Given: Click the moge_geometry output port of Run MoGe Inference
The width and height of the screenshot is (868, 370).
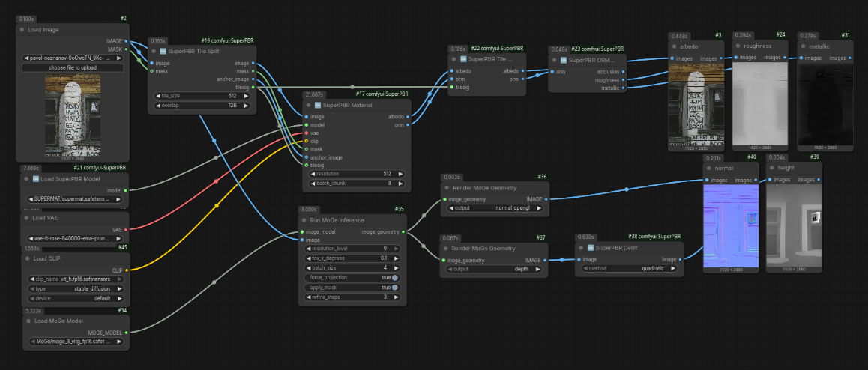Looking at the screenshot, I should pyautogui.click(x=403, y=231).
